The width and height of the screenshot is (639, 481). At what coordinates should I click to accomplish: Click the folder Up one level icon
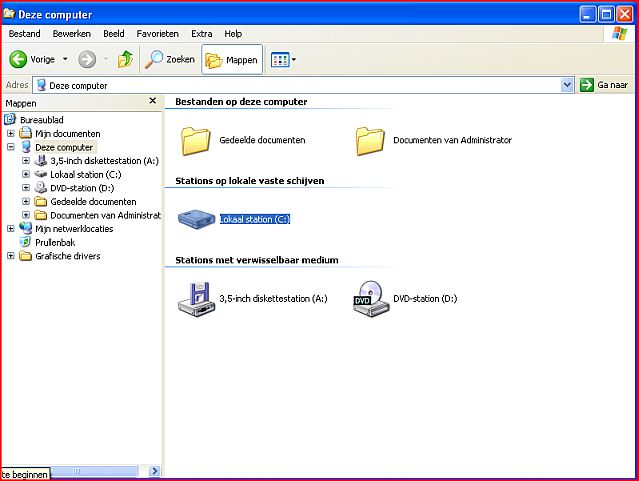coord(125,59)
